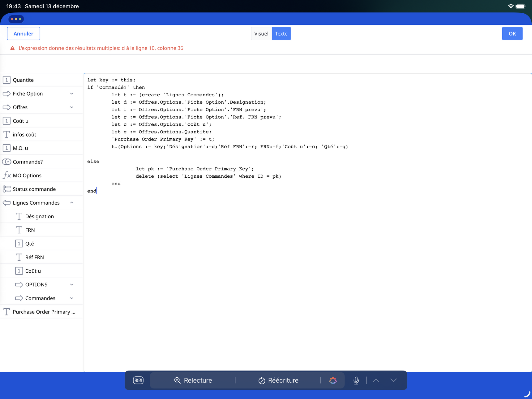
Task: Tap Relecture in the writing tools bar
Action: (193, 380)
